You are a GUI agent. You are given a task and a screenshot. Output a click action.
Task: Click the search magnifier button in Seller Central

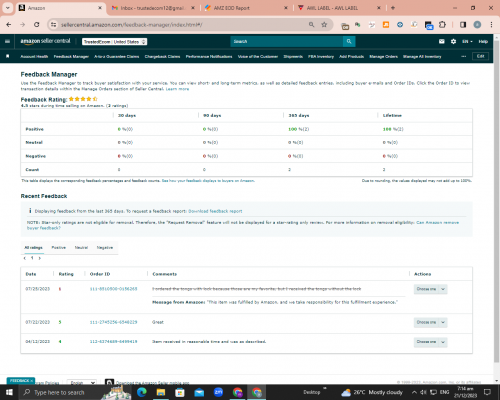tap(349, 41)
